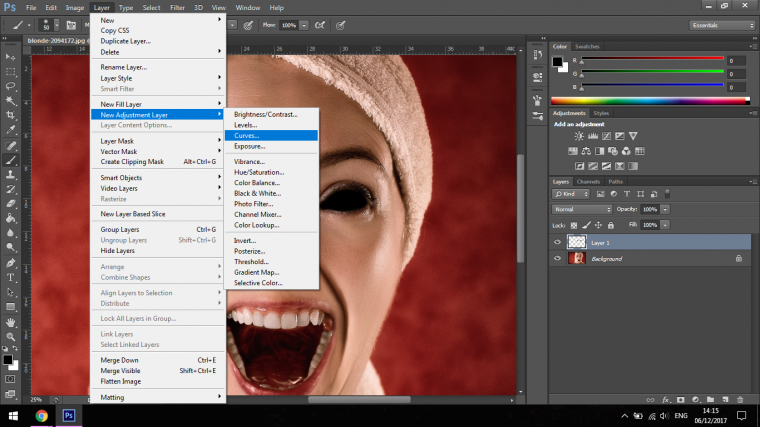Screen dimensions: 760x427
Task: Click the Vibrance adjustment icon
Action: click(x=633, y=136)
